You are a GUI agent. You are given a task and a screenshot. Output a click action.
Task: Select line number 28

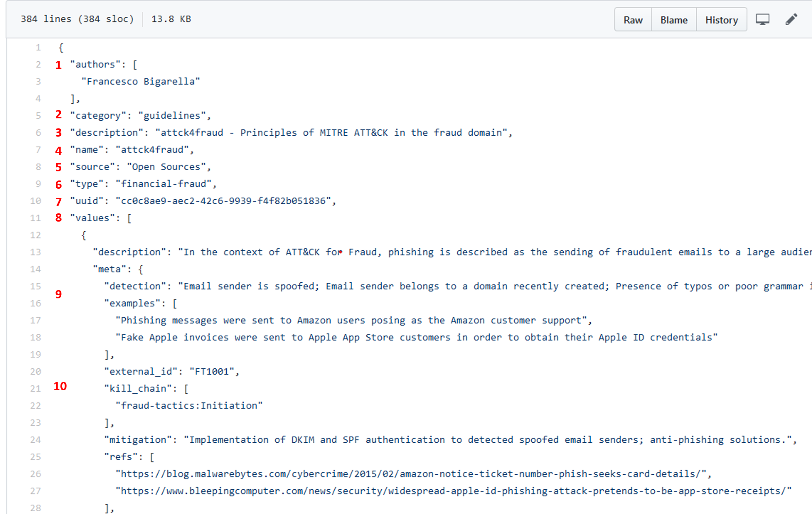pos(36,508)
